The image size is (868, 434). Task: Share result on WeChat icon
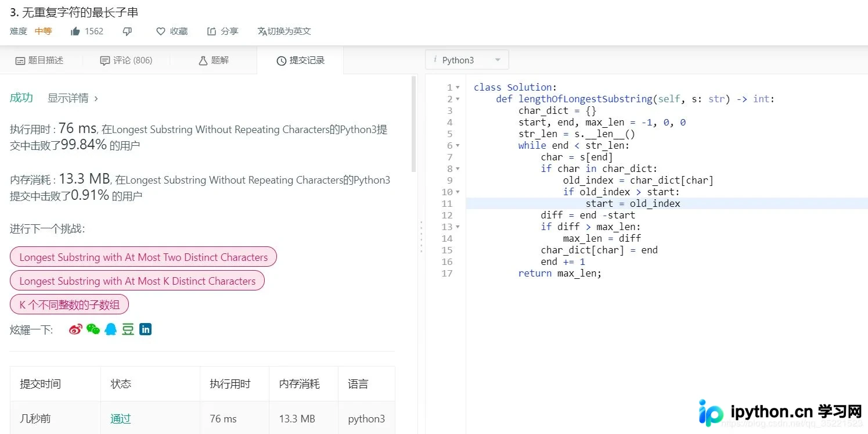[x=93, y=329]
